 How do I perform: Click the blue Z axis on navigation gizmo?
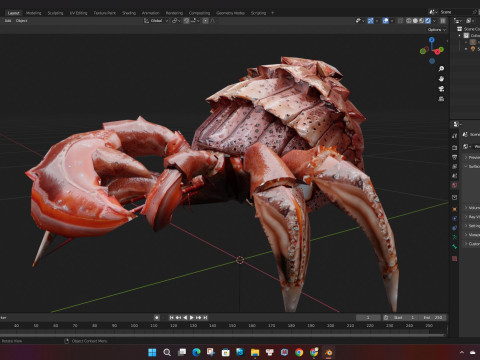(432, 40)
